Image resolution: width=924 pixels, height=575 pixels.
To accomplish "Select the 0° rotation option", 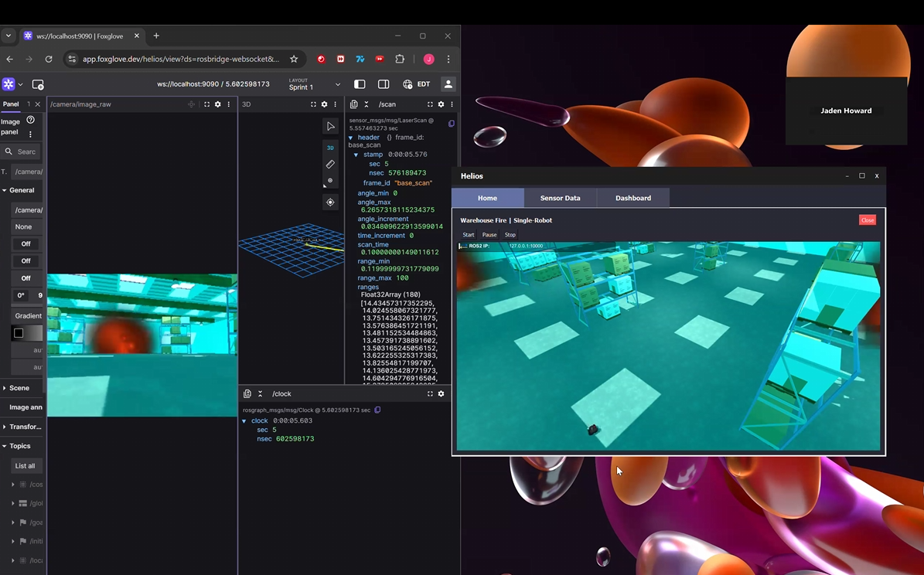I will (21, 296).
